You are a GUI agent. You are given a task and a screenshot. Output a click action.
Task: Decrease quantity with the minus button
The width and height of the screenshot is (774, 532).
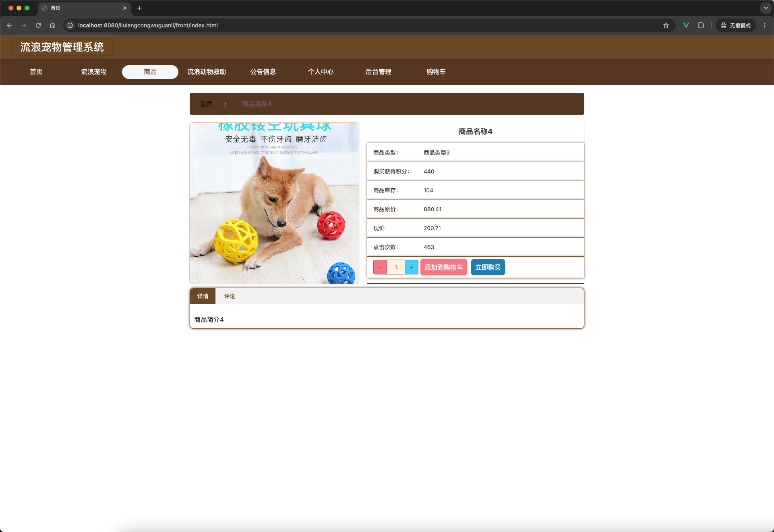click(x=380, y=267)
